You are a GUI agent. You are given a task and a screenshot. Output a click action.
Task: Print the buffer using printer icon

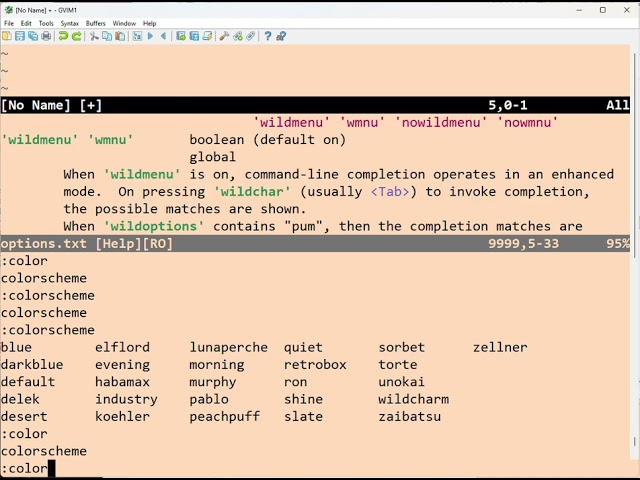[46, 36]
